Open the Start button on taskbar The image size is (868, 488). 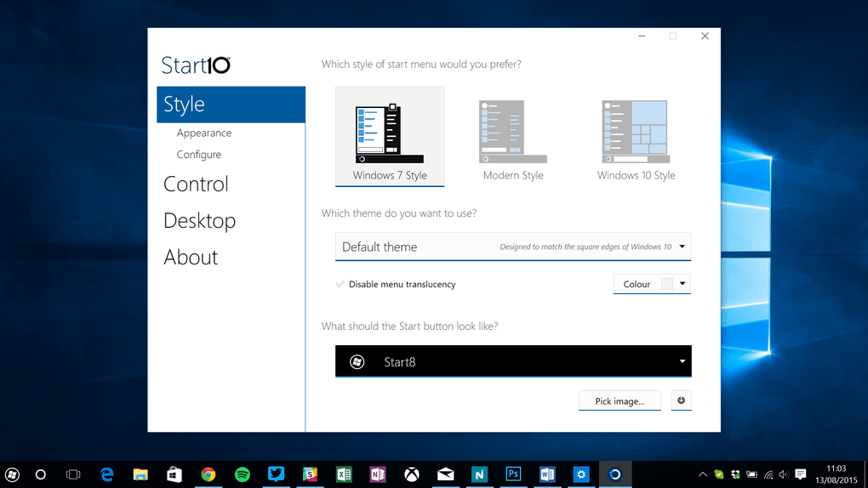point(12,474)
